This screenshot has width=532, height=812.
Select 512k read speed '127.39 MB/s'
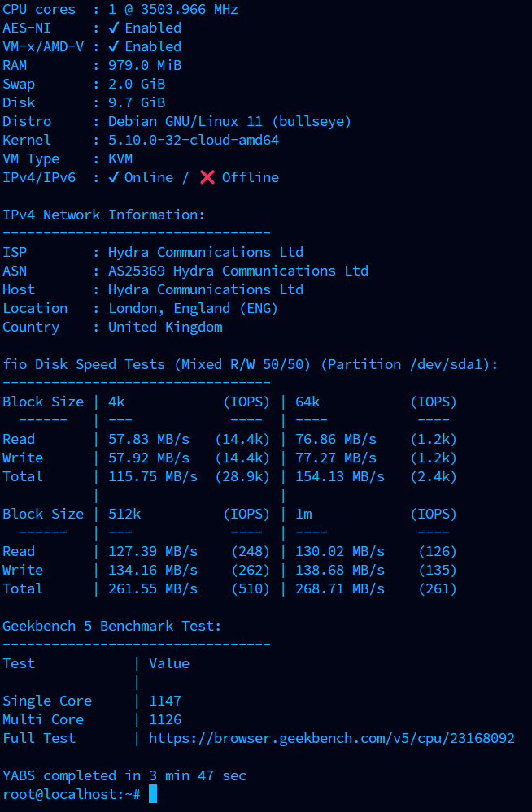(153, 552)
